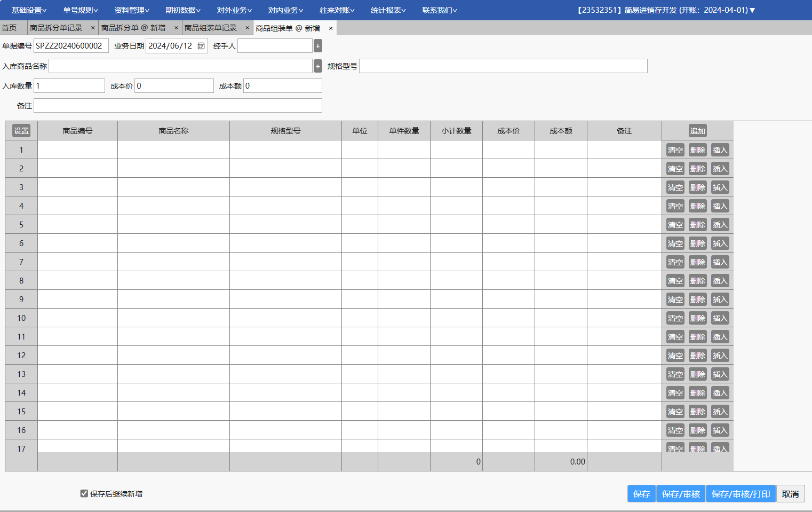The height and width of the screenshot is (512, 812).
Task: Click 取消 button
Action: [790, 494]
